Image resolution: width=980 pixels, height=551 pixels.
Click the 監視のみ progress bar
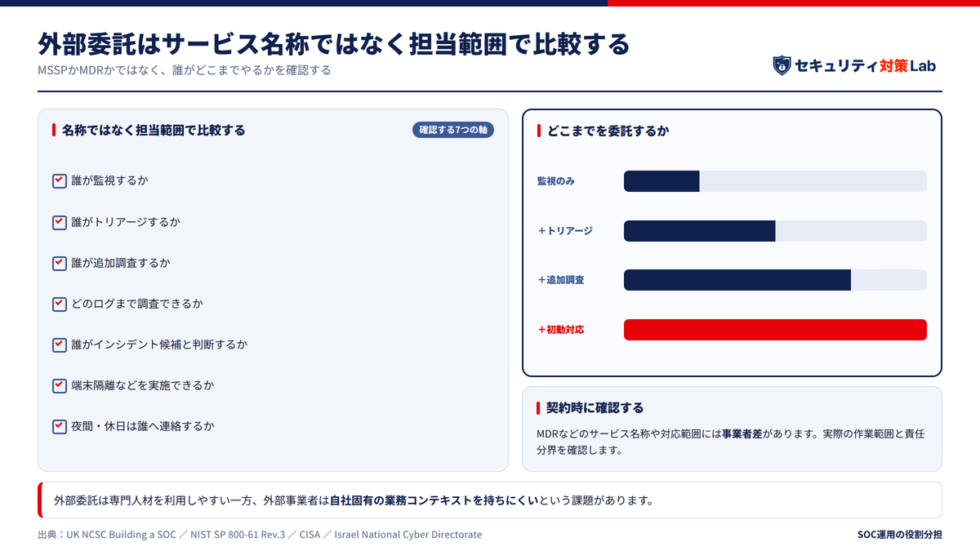coord(775,181)
